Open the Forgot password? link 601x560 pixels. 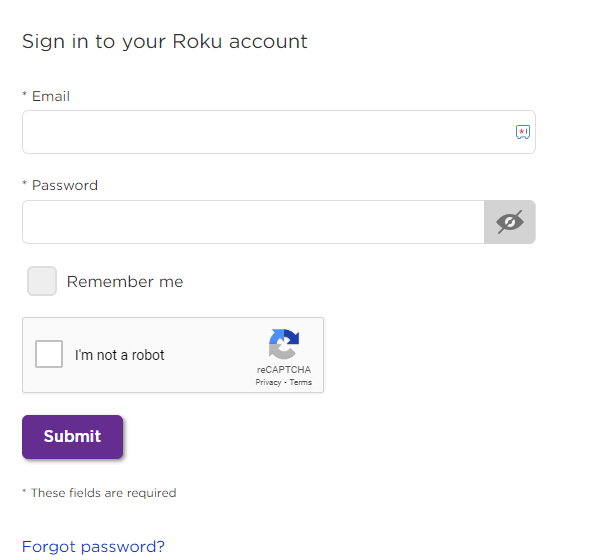93,547
